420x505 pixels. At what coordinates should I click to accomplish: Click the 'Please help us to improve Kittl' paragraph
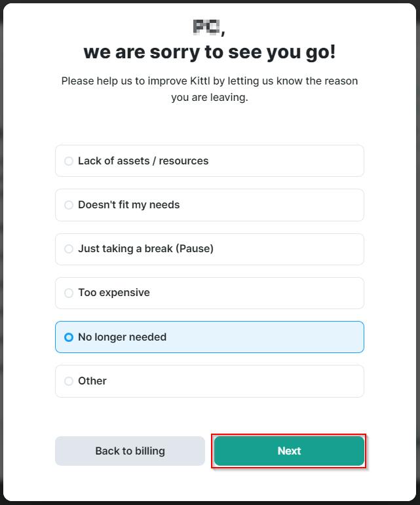pos(210,89)
